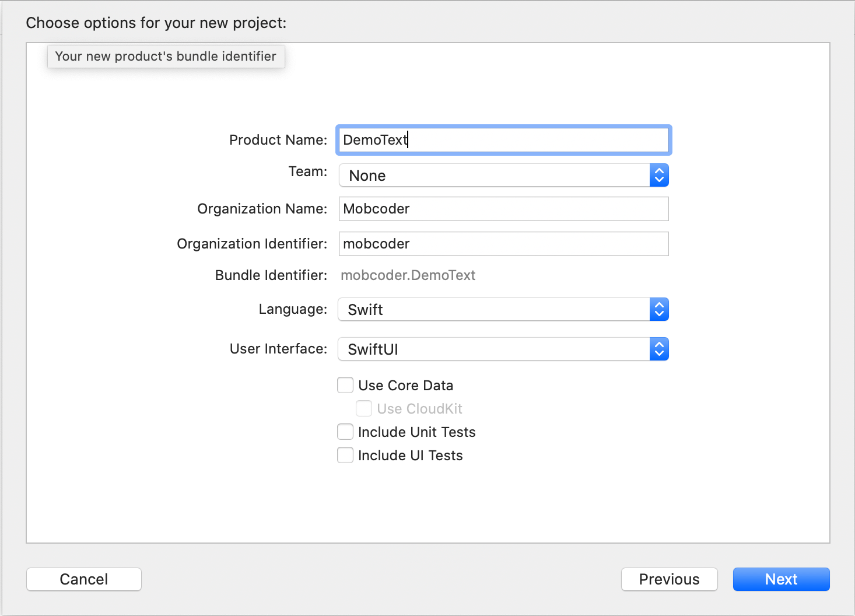Toggle the Use CloudKit checkbox
The height and width of the screenshot is (616, 855).
[x=364, y=409]
